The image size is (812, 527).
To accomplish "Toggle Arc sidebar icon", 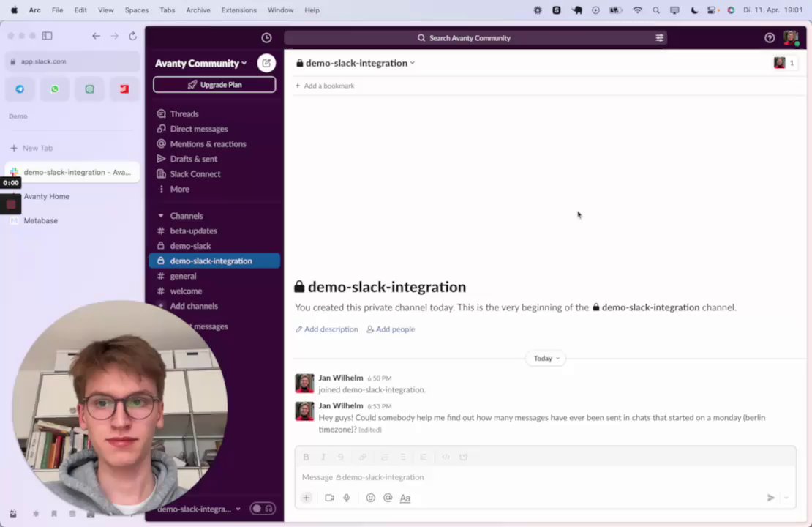I will [47, 36].
